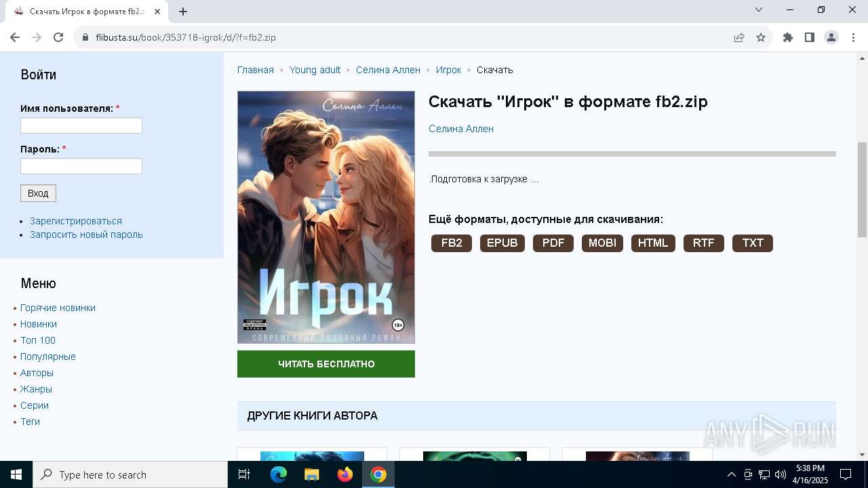View site information lock icon
The width and height of the screenshot is (868, 488).
[85, 37]
